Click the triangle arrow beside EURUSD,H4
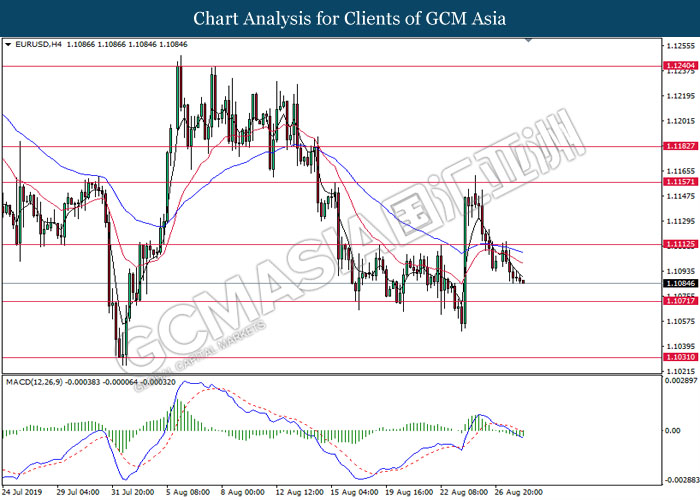The width and height of the screenshot is (700, 500). 8,46
